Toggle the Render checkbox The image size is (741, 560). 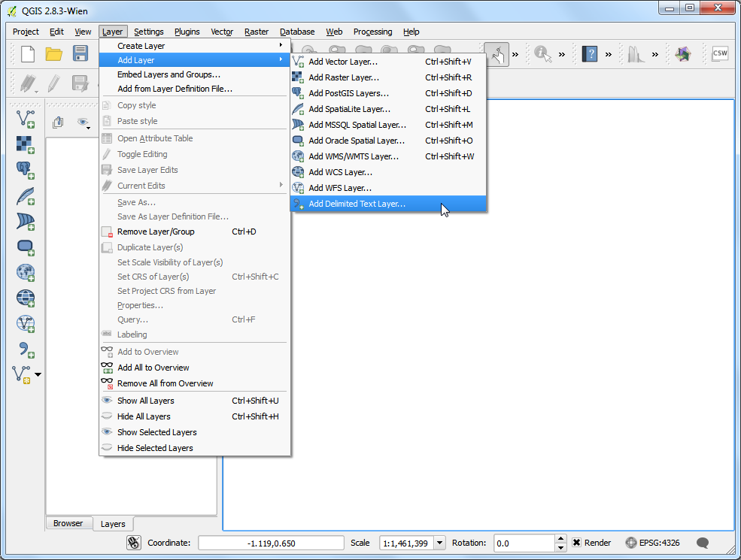tap(576, 543)
